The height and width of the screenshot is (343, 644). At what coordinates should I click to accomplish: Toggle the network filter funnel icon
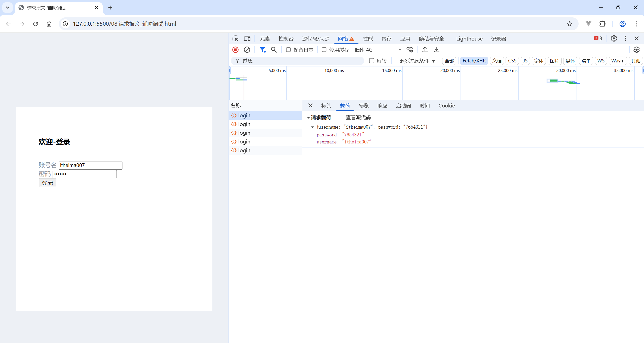coord(262,50)
